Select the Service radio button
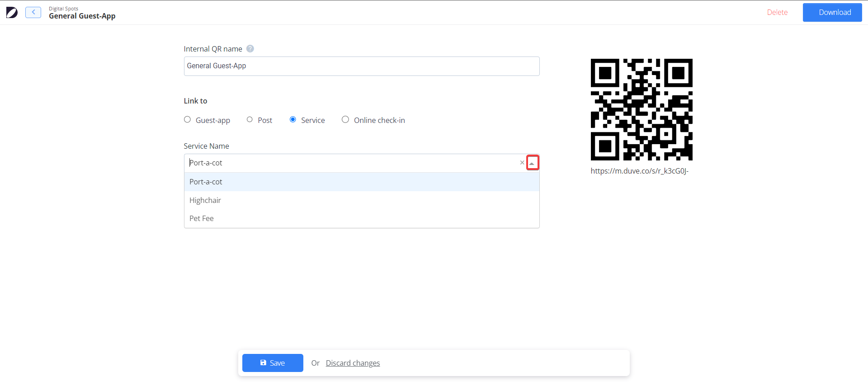The width and height of the screenshot is (868, 386). [x=293, y=119]
